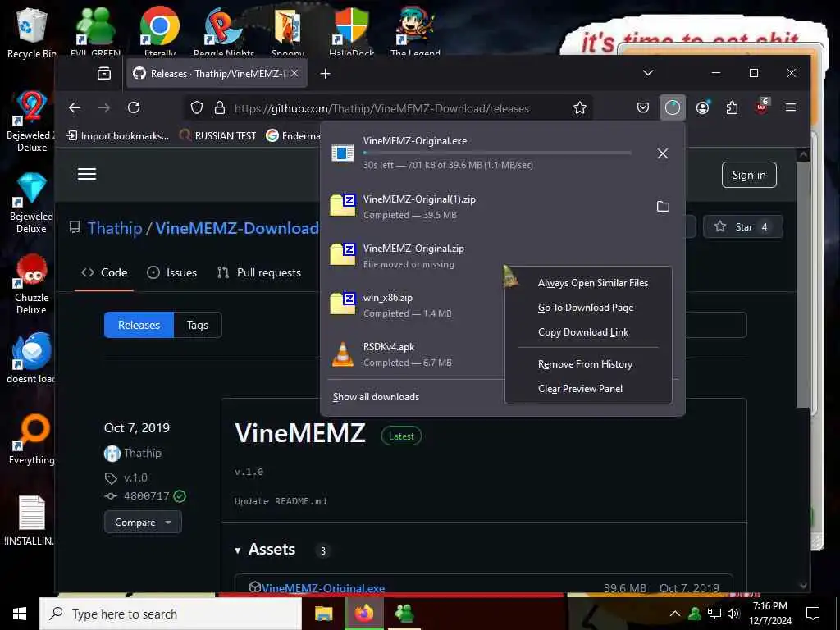Open the Firefox application hamburger menu
This screenshot has height=630, width=840.
(790, 107)
